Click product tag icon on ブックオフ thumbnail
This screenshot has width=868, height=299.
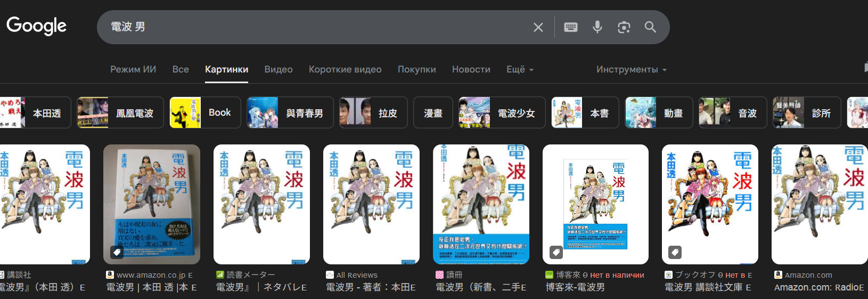pos(675,252)
